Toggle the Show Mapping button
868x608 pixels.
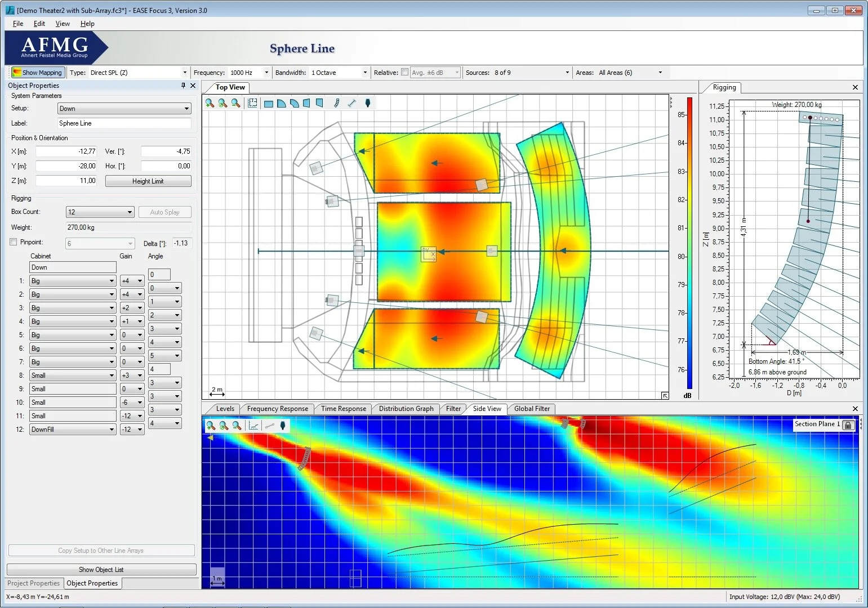coord(37,72)
